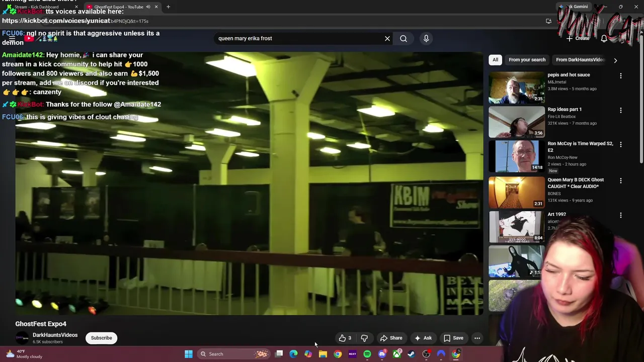
Task: Share the GhostFest Expo4 video
Action: pyautogui.click(x=391, y=338)
